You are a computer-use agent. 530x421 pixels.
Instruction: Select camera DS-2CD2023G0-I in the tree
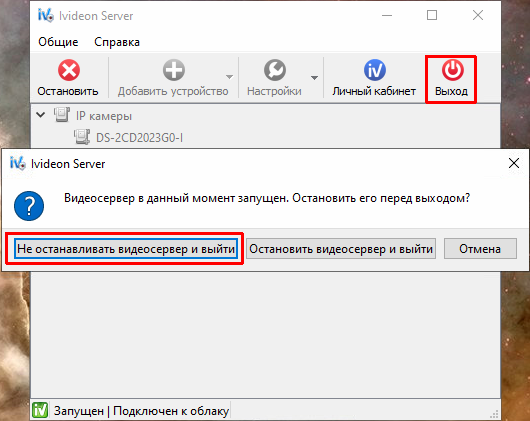point(140,138)
